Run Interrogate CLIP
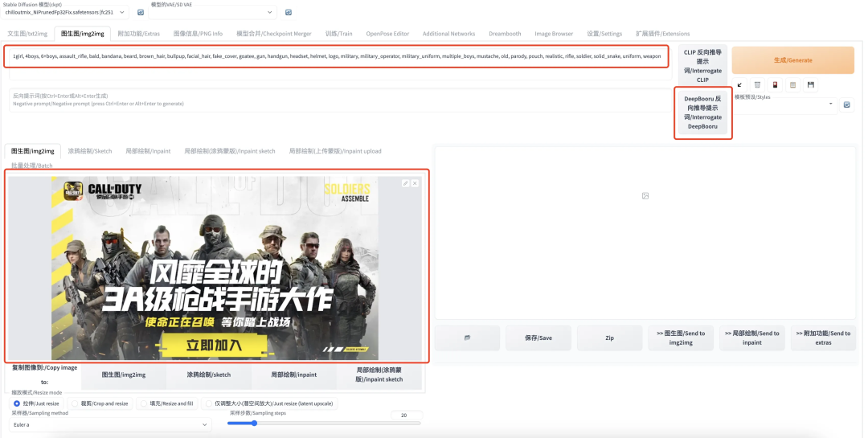This screenshot has width=868, height=438. point(702,66)
